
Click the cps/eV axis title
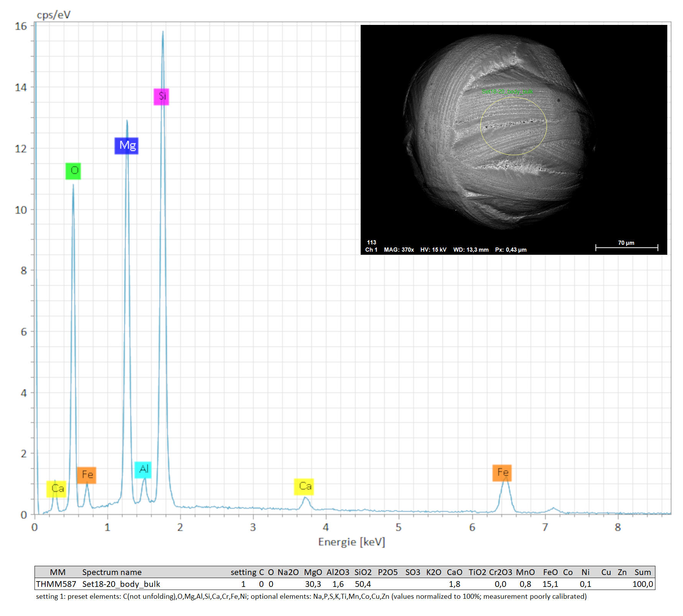(54, 15)
